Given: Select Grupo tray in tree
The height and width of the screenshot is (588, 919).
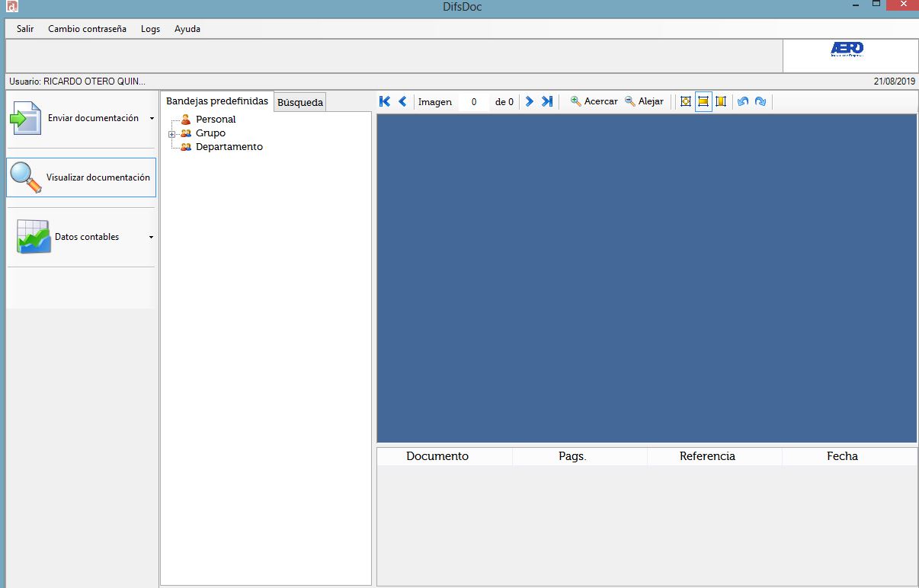Looking at the screenshot, I should (210, 133).
